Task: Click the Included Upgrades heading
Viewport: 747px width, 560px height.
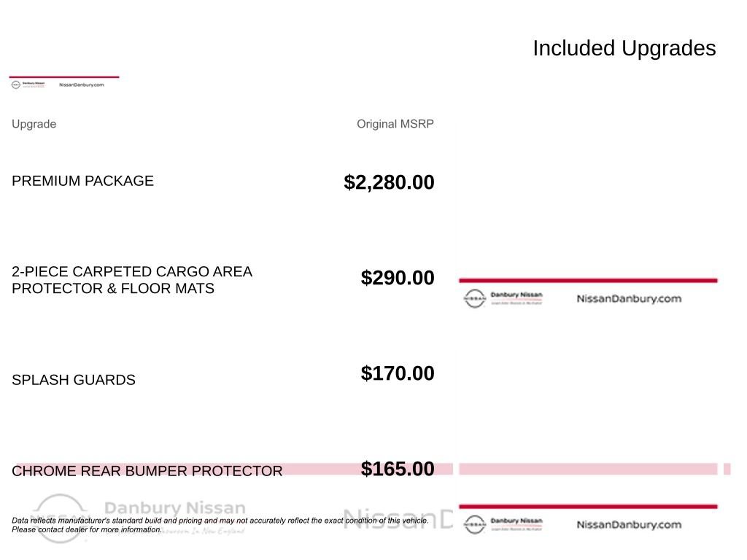Action: 624,48
